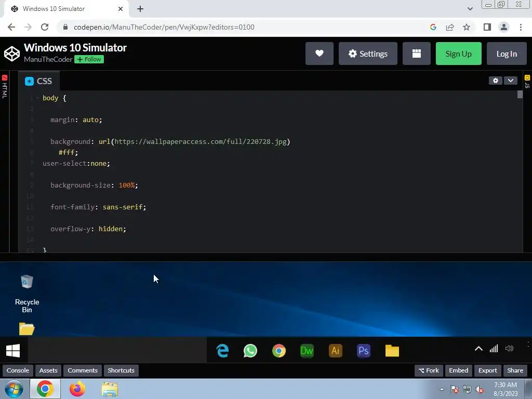Image resolution: width=532 pixels, height=399 pixels.
Task: Launch Chrome from simulator taskbar
Action: 279,351
